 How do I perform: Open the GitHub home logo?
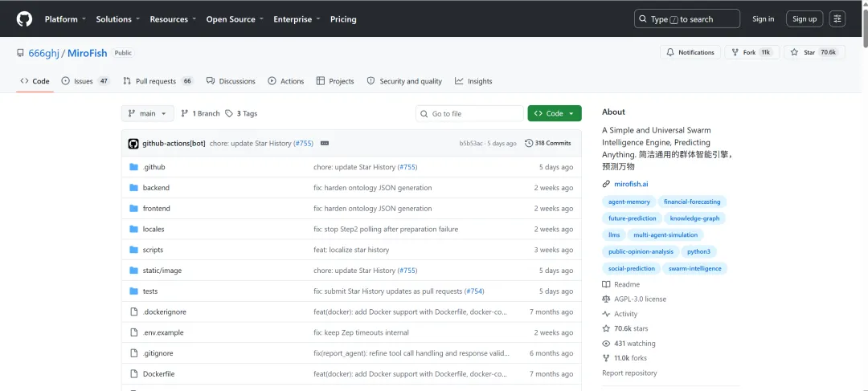tap(24, 19)
